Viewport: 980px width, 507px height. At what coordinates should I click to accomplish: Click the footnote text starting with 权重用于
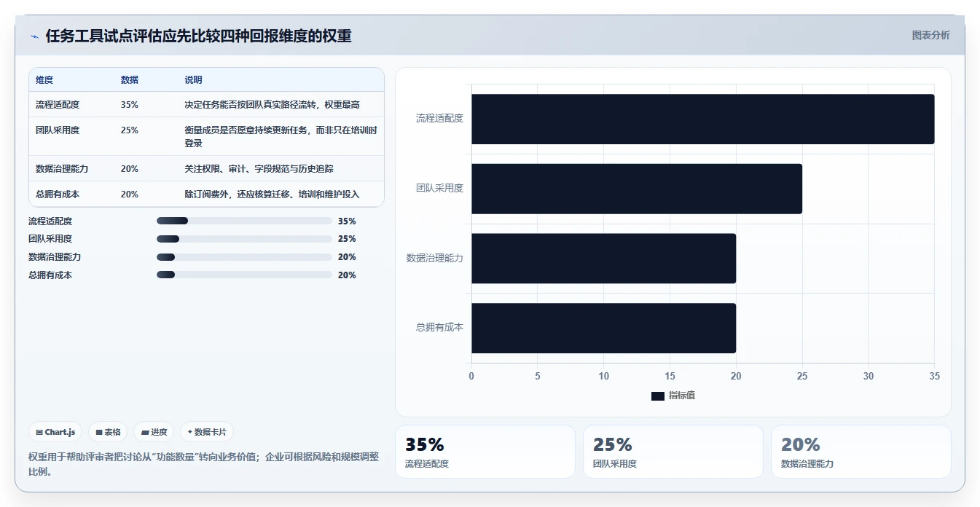(203, 463)
